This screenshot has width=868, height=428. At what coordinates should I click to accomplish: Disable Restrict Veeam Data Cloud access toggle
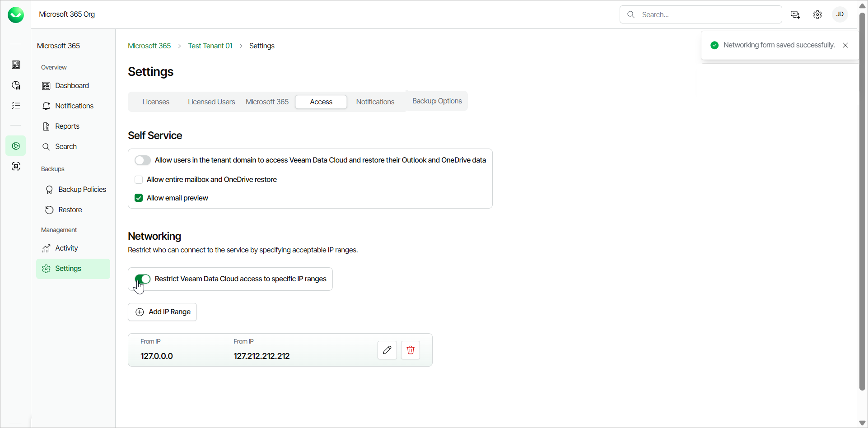click(x=143, y=279)
